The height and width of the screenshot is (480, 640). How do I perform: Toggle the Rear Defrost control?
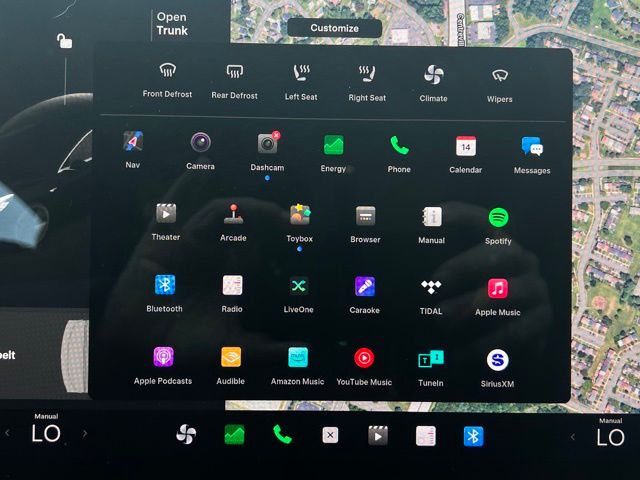pos(234,73)
